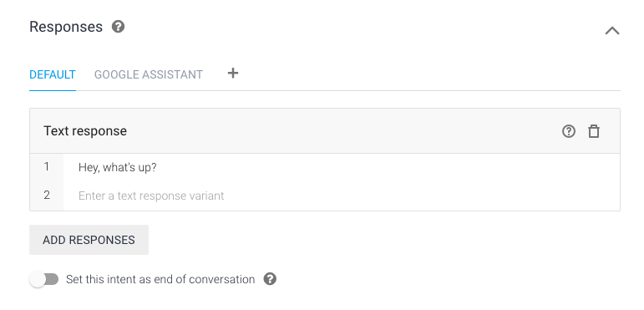Viewport: 644px width, 310px height.
Task: Collapse the Responses section with the chevron
Action: 612,31
